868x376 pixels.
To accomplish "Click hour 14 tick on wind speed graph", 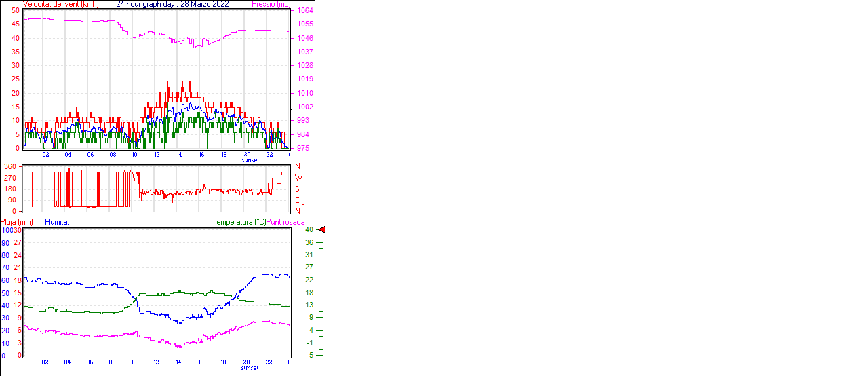I will coord(179,155).
